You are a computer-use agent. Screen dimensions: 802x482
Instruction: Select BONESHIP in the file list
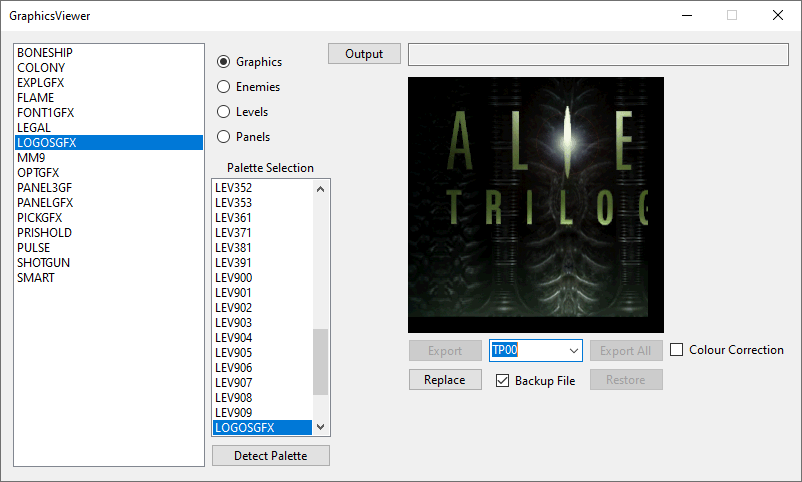pos(108,53)
